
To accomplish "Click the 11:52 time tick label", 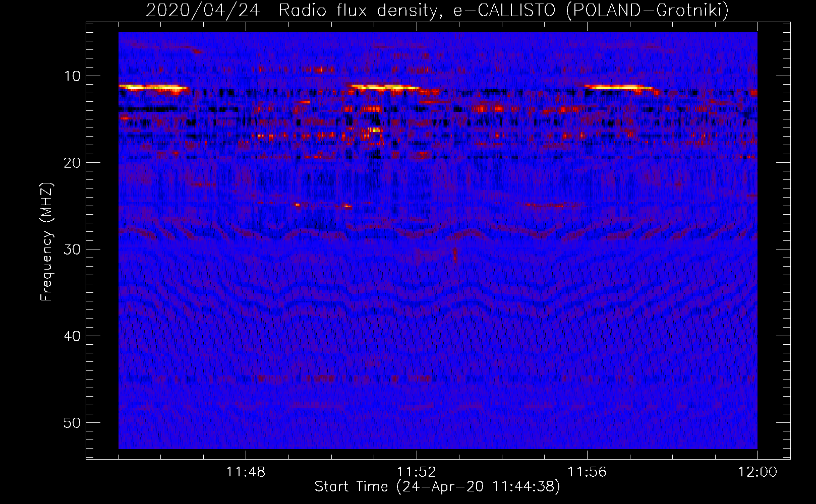I will (x=416, y=472).
